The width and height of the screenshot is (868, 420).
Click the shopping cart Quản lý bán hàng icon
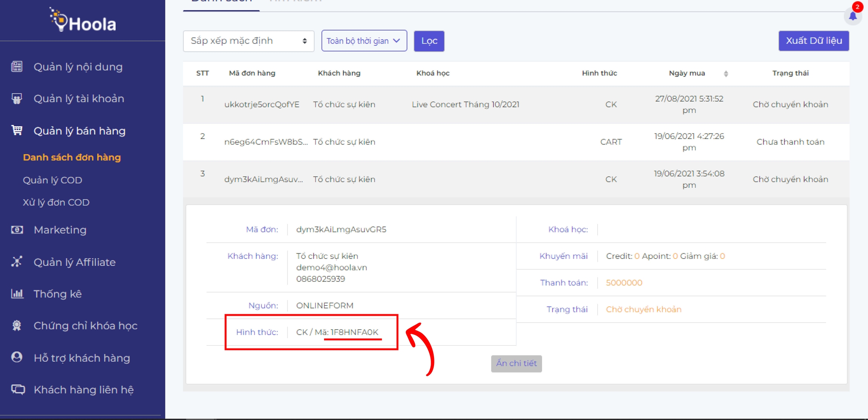click(17, 130)
